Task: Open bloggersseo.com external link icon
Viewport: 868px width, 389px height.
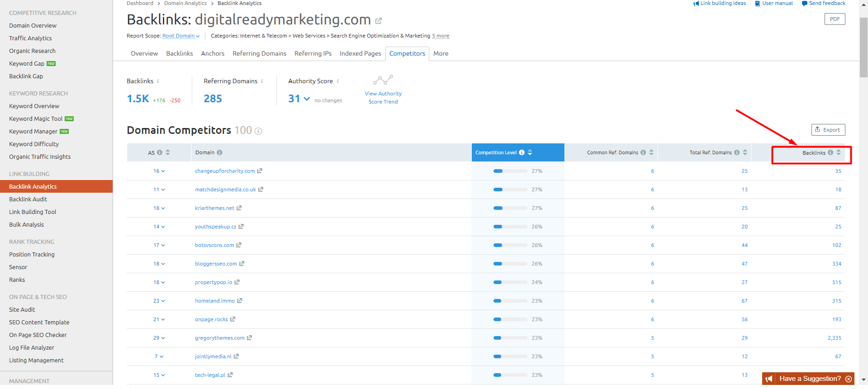Action: (x=242, y=264)
